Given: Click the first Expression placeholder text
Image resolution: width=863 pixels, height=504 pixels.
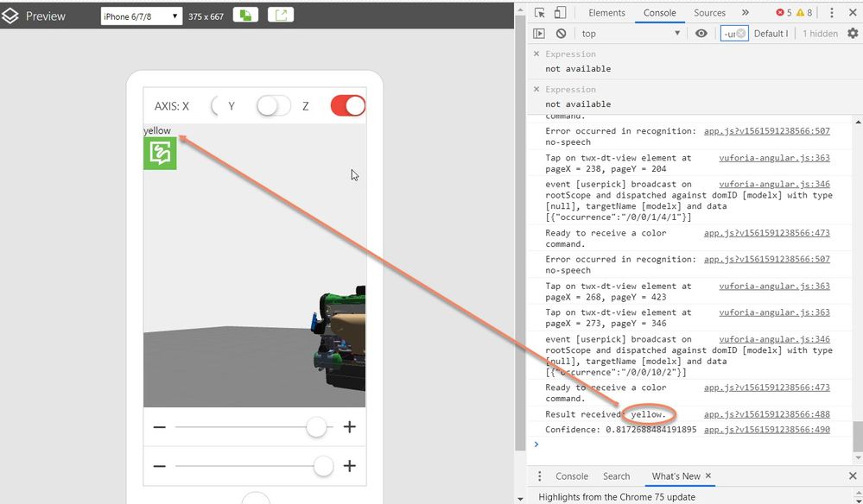Looking at the screenshot, I should tap(570, 54).
